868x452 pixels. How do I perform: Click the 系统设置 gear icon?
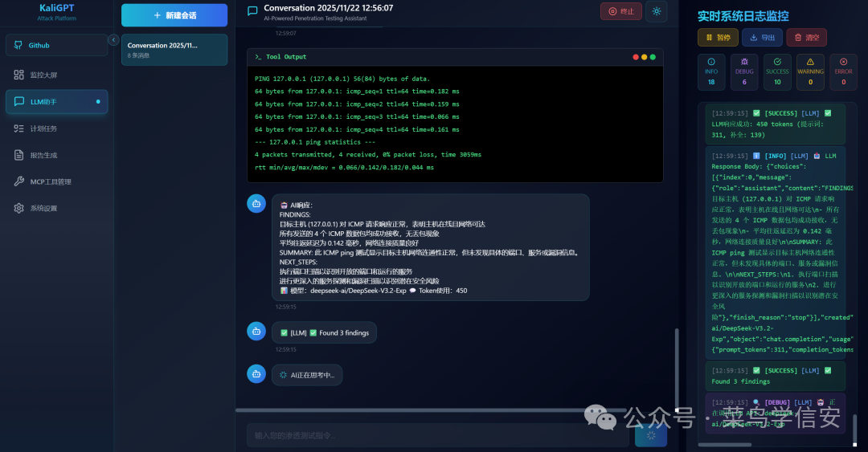click(x=18, y=208)
